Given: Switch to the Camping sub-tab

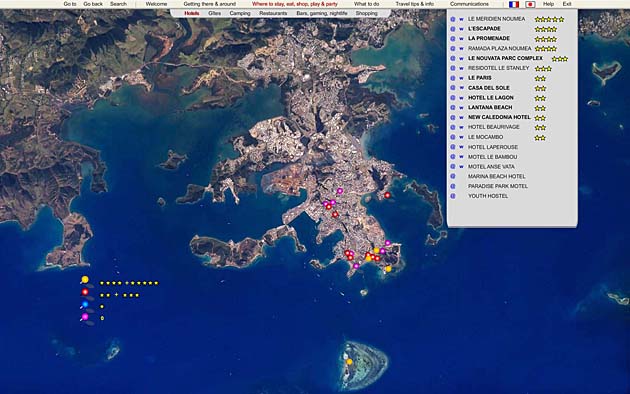Looking at the screenshot, I should pyautogui.click(x=240, y=13).
